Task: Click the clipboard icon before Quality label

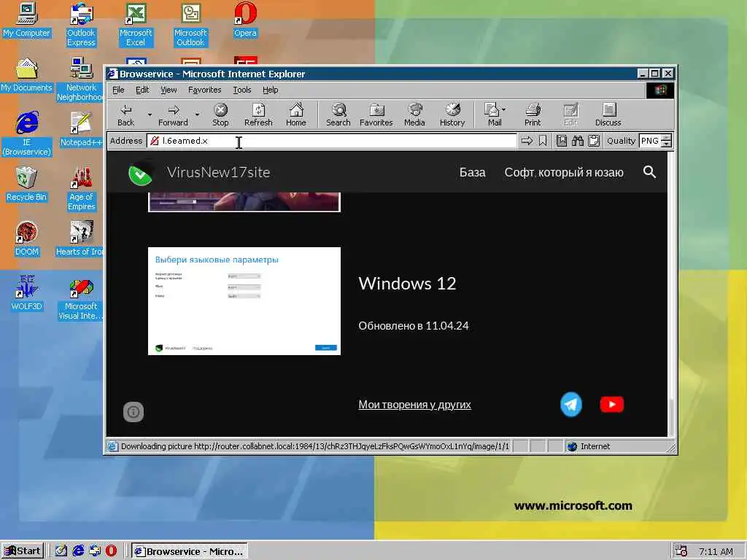Action: (x=594, y=141)
